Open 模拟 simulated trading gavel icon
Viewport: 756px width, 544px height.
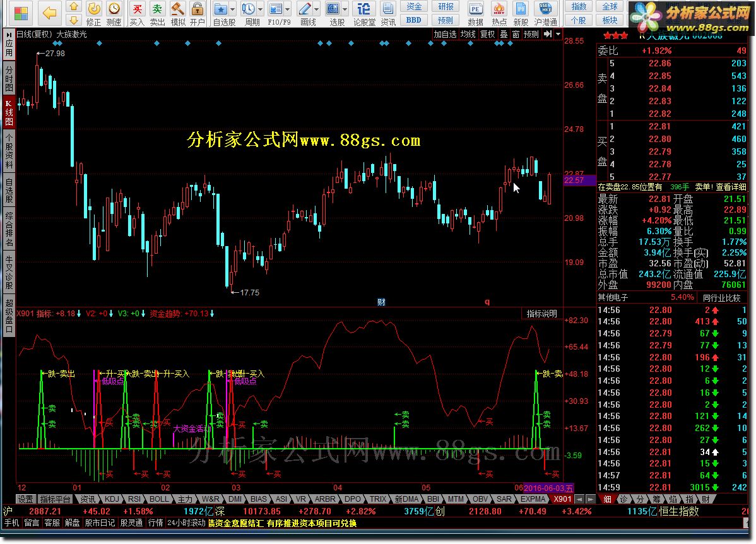click(178, 13)
